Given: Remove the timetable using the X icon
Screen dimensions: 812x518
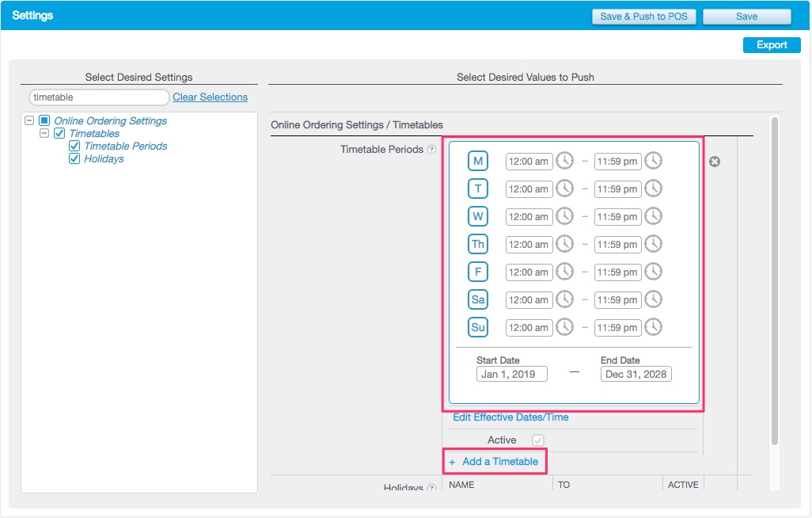Looking at the screenshot, I should pos(715,161).
